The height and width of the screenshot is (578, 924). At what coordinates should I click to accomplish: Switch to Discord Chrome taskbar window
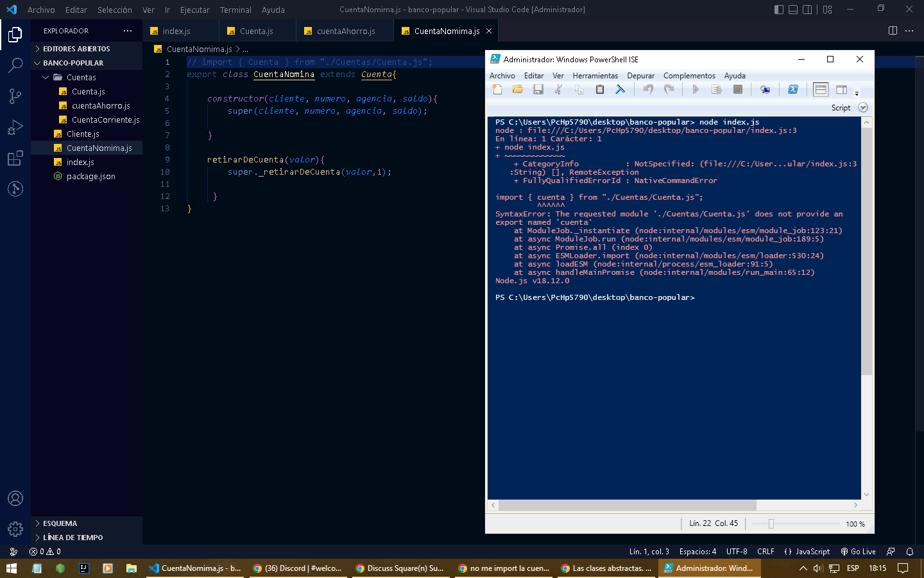point(298,568)
